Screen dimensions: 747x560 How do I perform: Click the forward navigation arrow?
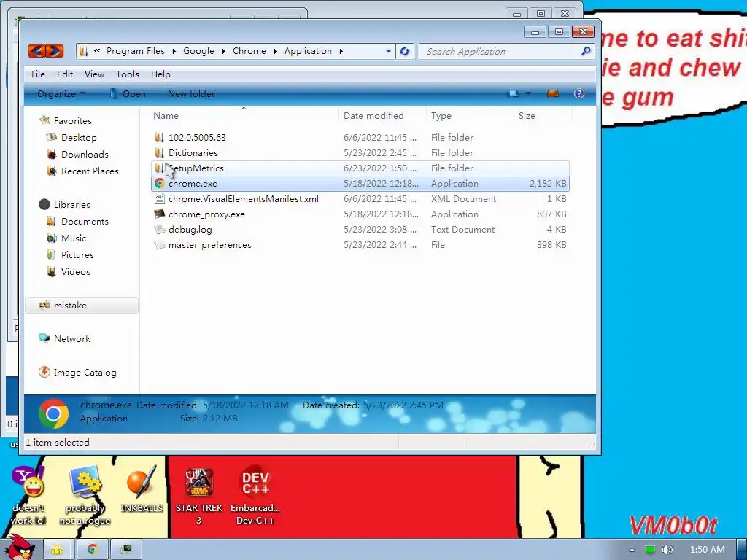54,51
